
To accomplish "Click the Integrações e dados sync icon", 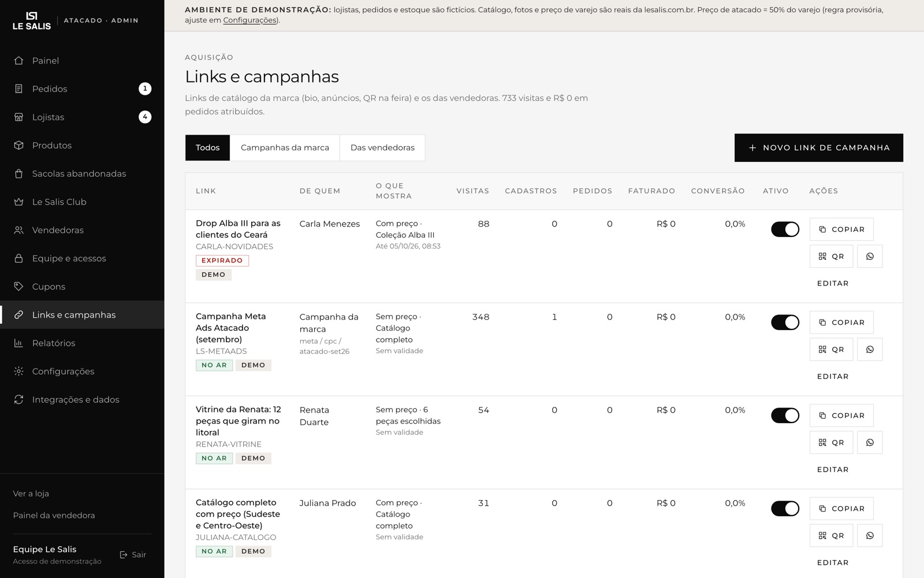I will coord(18,400).
